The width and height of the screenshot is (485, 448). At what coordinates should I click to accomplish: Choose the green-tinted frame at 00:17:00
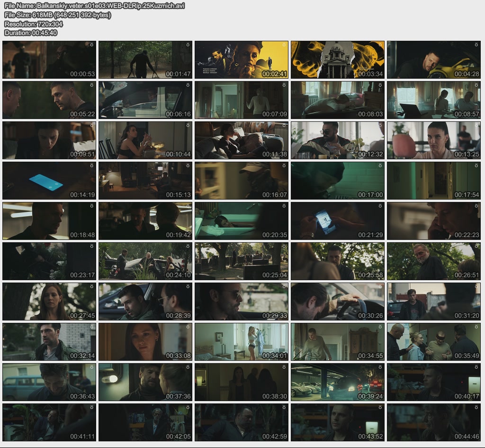338,181
